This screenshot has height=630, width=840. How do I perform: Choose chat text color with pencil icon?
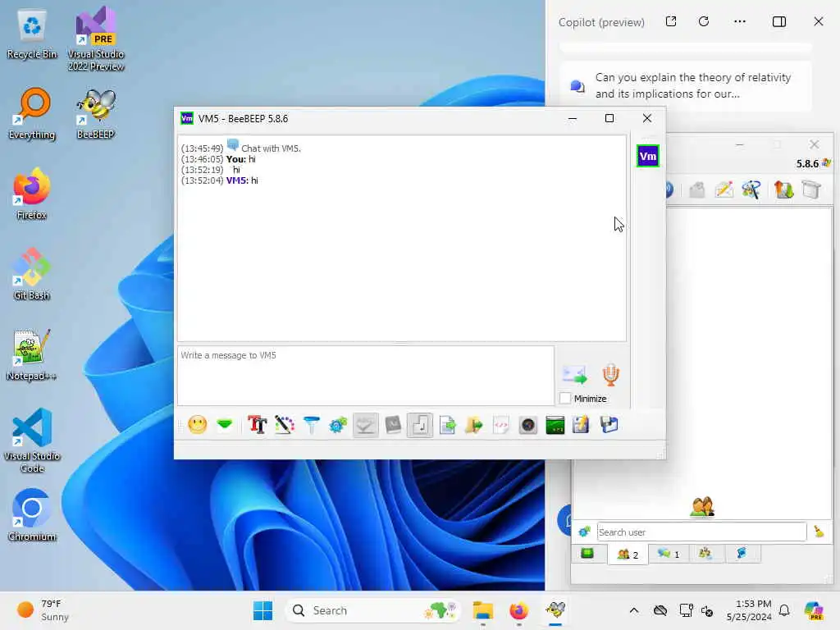pos(285,426)
